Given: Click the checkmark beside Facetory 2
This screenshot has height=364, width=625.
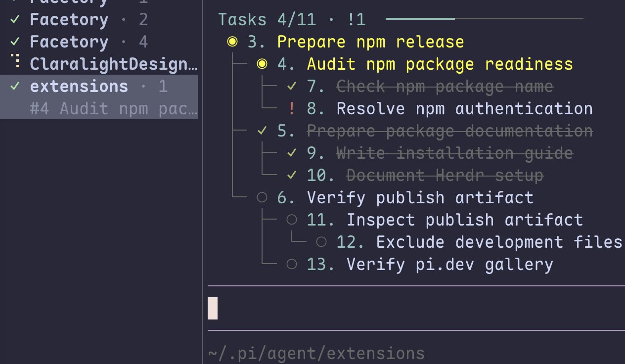Looking at the screenshot, I should click(15, 19).
